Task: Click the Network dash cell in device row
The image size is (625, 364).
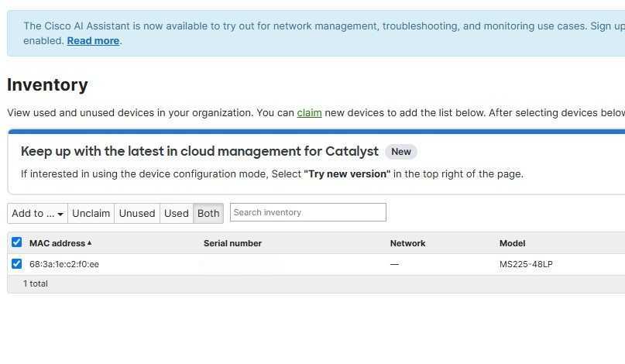Action: tap(394, 264)
